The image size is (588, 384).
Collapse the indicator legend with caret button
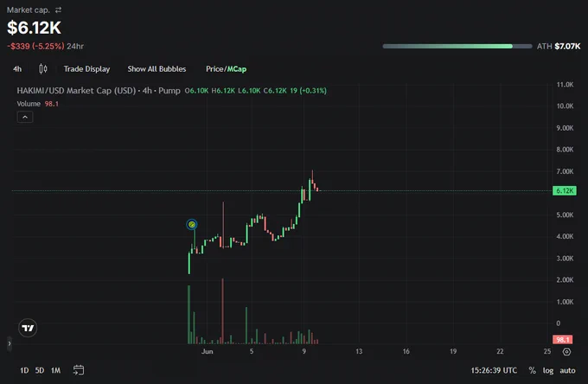(25, 117)
